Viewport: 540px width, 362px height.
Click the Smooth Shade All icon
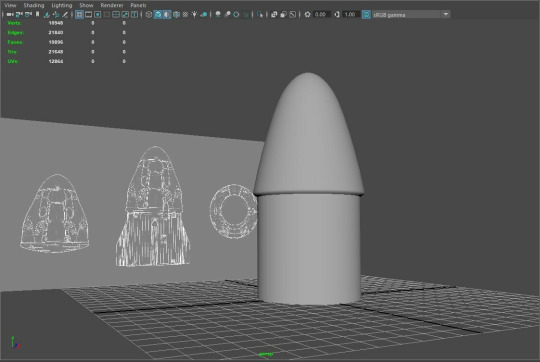point(158,14)
